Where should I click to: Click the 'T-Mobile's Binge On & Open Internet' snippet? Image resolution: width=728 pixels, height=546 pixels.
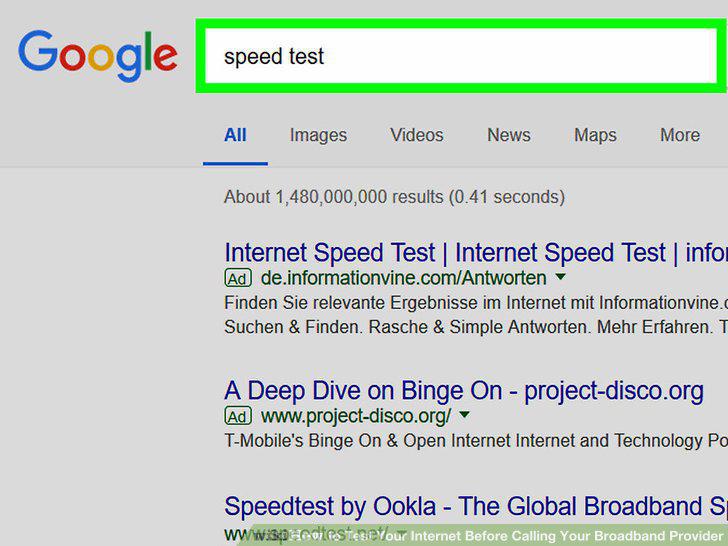pos(476,440)
